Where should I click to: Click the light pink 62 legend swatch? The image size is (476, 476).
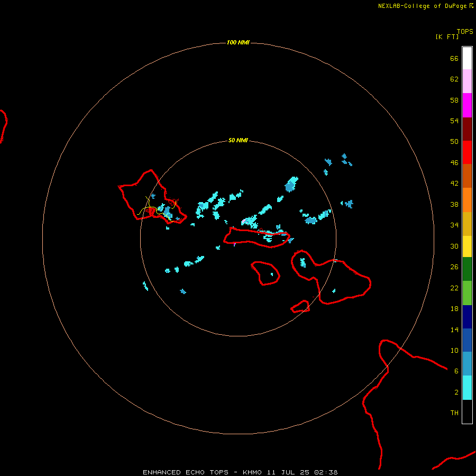[x=467, y=81]
